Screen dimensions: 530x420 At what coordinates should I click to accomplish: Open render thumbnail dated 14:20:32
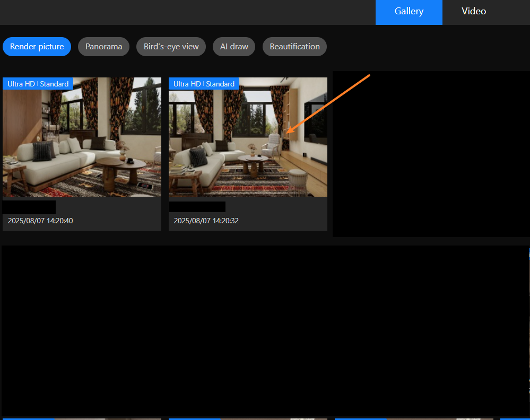point(248,137)
